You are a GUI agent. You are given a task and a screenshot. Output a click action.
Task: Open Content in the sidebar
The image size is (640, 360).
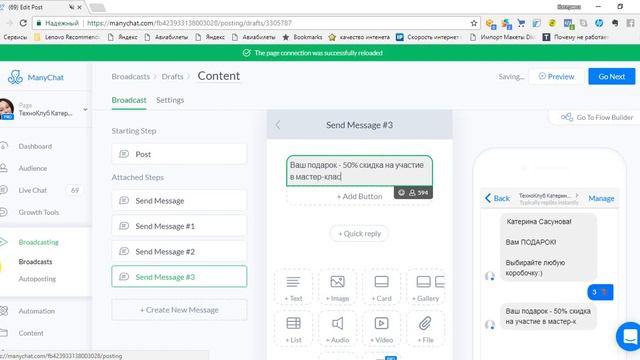31,333
